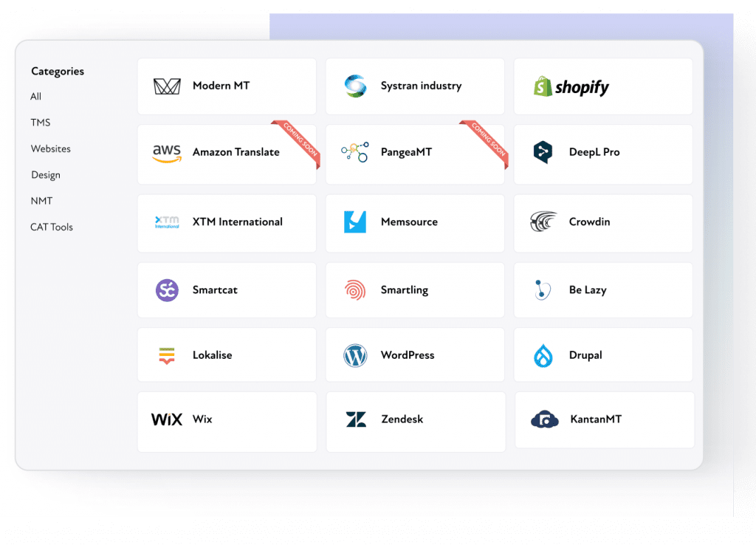Choose the NMT category filter
The height and width of the screenshot is (545, 756).
pos(41,201)
